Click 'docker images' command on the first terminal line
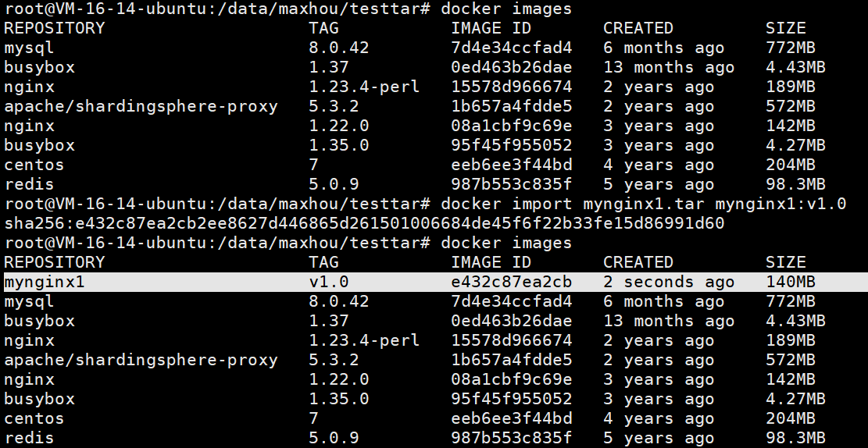This screenshot has height=448, width=868. point(506,9)
